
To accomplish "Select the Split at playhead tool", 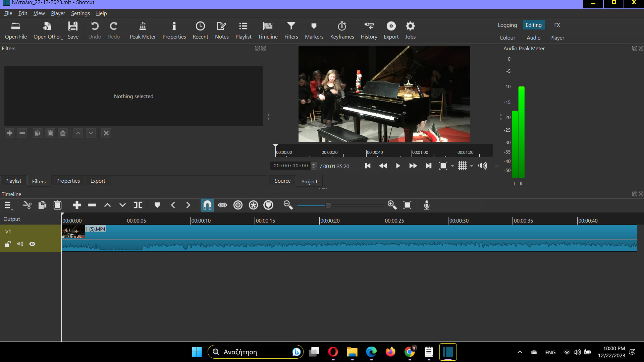I will (138, 205).
